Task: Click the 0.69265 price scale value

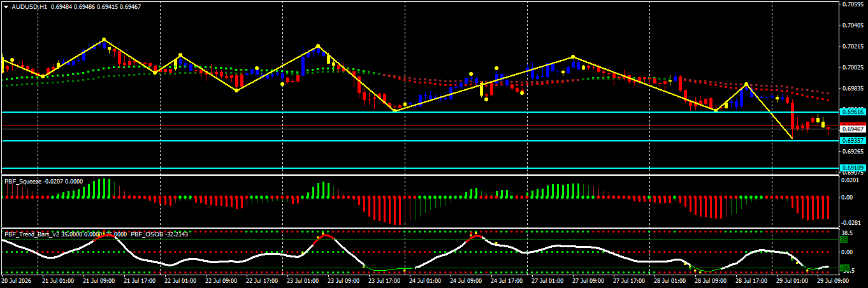Action: [x=853, y=152]
